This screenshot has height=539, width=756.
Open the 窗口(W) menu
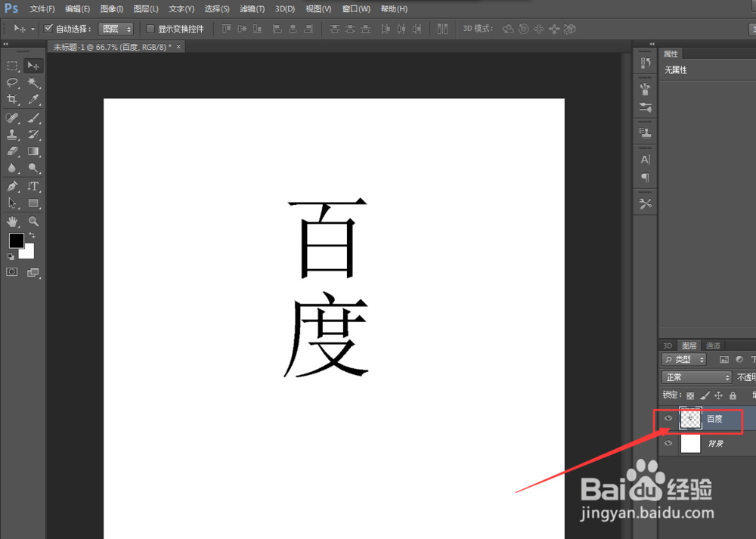pos(356,8)
